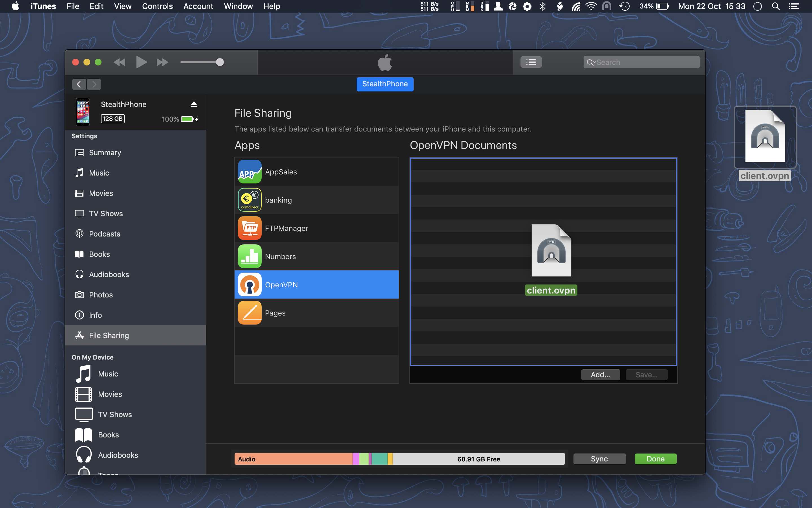Click the battery 34% indicator

[654, 6]
